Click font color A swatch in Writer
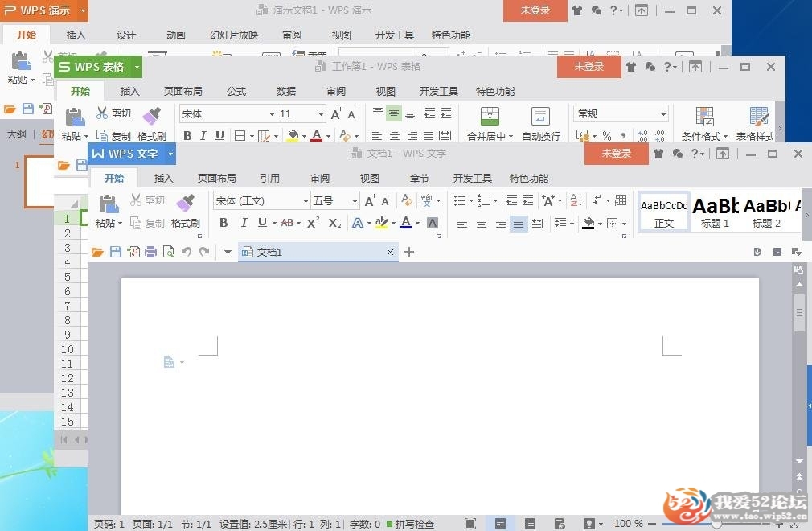812x531 pixels. pos(406,223)
